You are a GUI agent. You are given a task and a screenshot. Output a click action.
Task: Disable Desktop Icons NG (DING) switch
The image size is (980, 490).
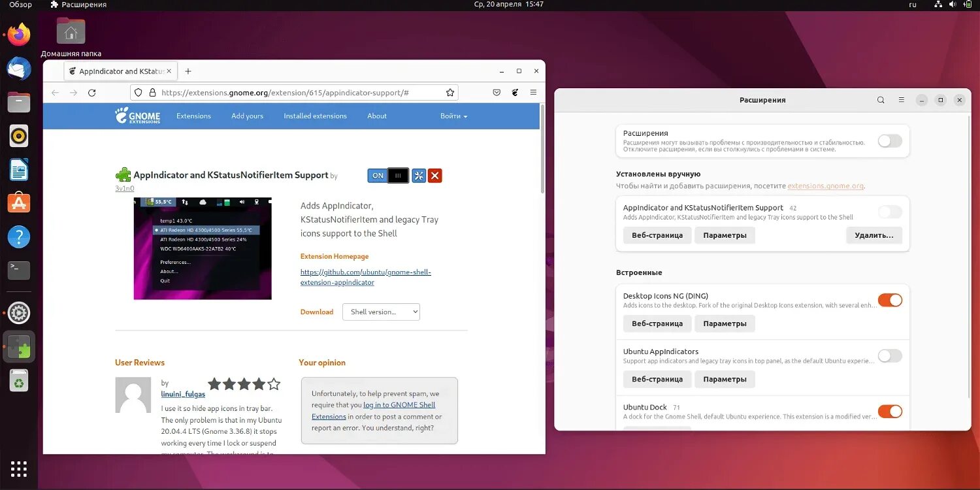pyautogui.click(x=890, y=300)
